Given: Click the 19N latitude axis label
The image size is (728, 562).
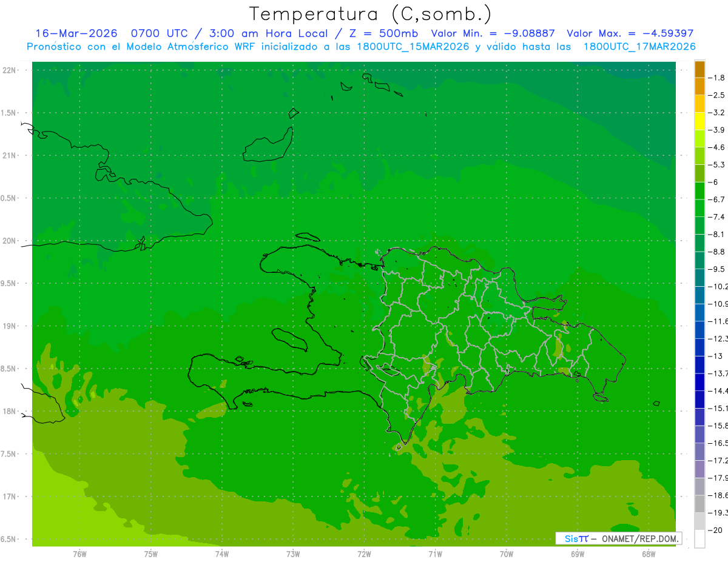Looking at the screenshot, I should coord(10,326).
